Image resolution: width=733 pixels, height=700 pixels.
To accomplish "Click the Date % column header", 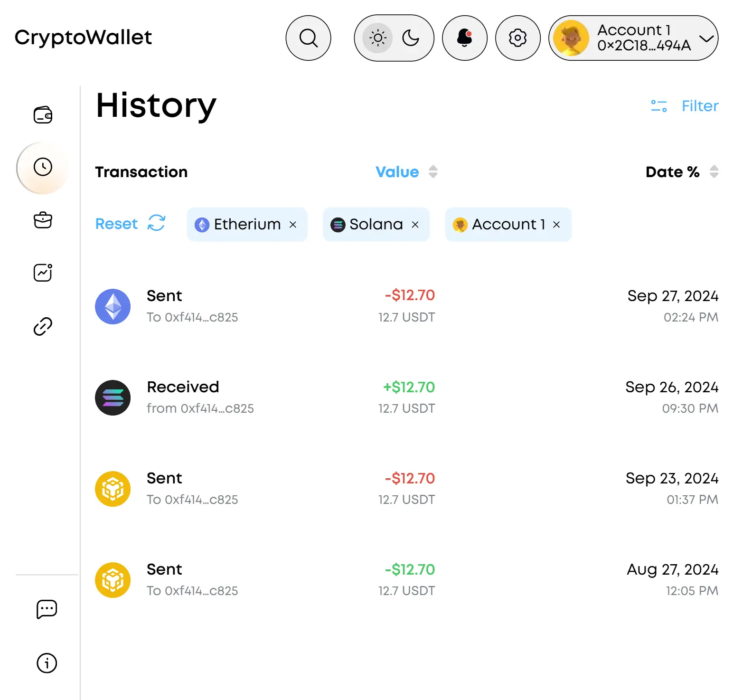I will [672, 172].
